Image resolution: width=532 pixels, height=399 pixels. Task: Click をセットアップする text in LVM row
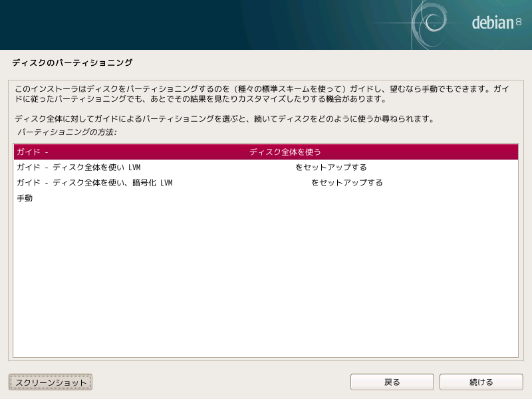point(331,168)
